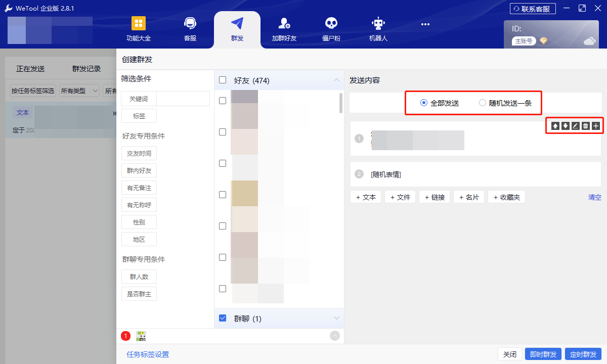Select the 全部发送 radio option

(440, 103)
